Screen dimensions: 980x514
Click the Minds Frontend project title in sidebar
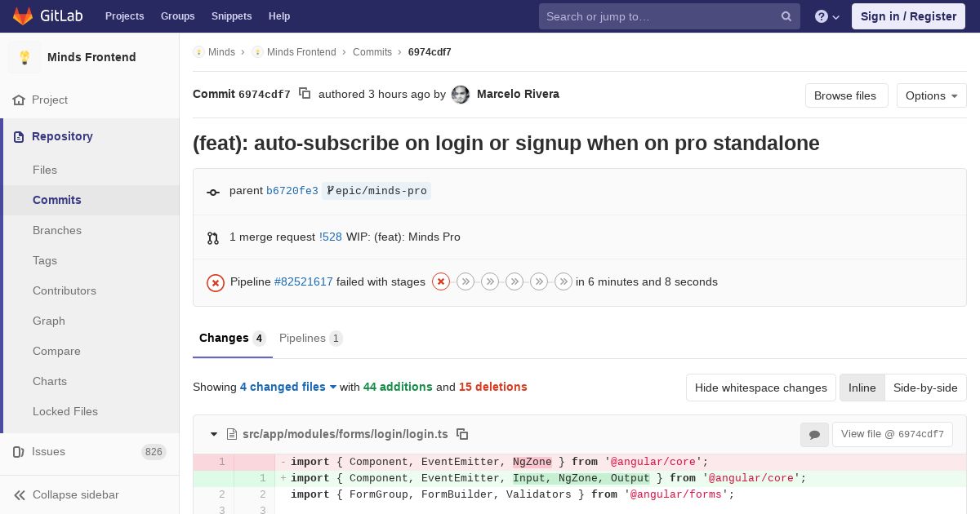coord(91,57)
